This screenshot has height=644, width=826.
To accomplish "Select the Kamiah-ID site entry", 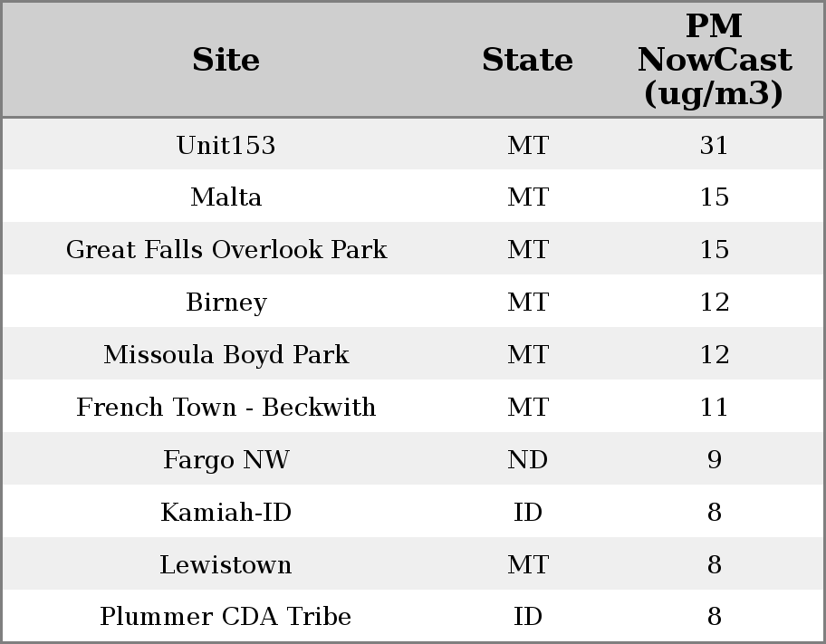I will [226, 513].
